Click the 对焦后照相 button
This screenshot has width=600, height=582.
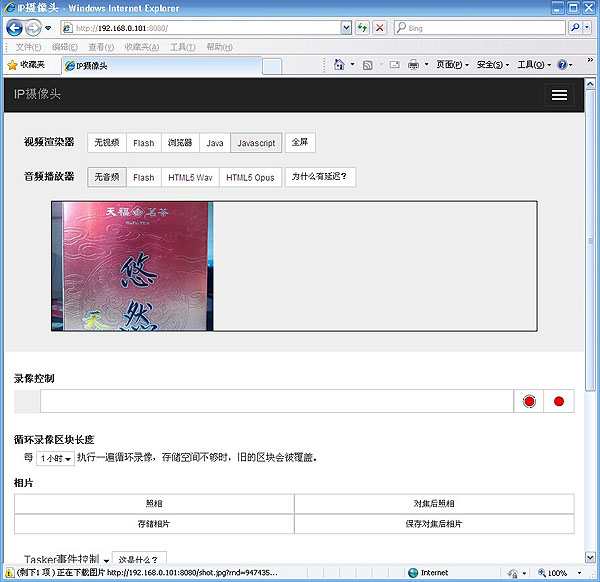tap(434, 504)
